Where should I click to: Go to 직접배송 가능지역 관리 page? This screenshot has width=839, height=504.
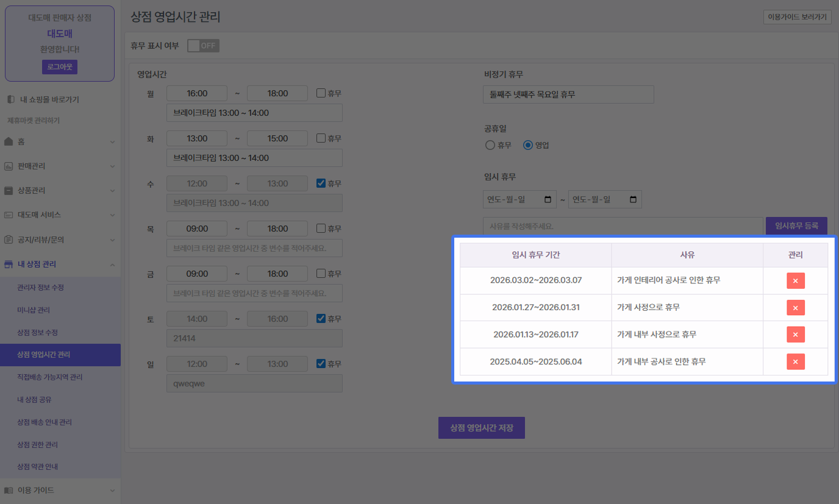pos(49,377)
